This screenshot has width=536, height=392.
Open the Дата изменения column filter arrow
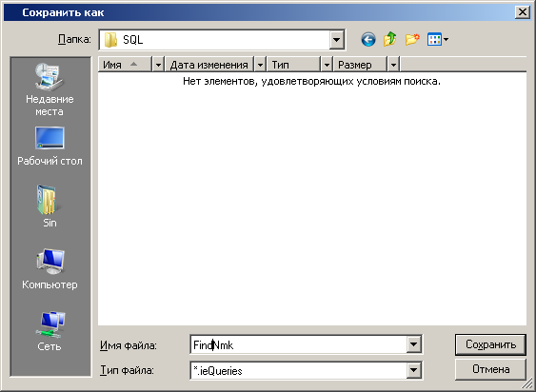point(260,65)
